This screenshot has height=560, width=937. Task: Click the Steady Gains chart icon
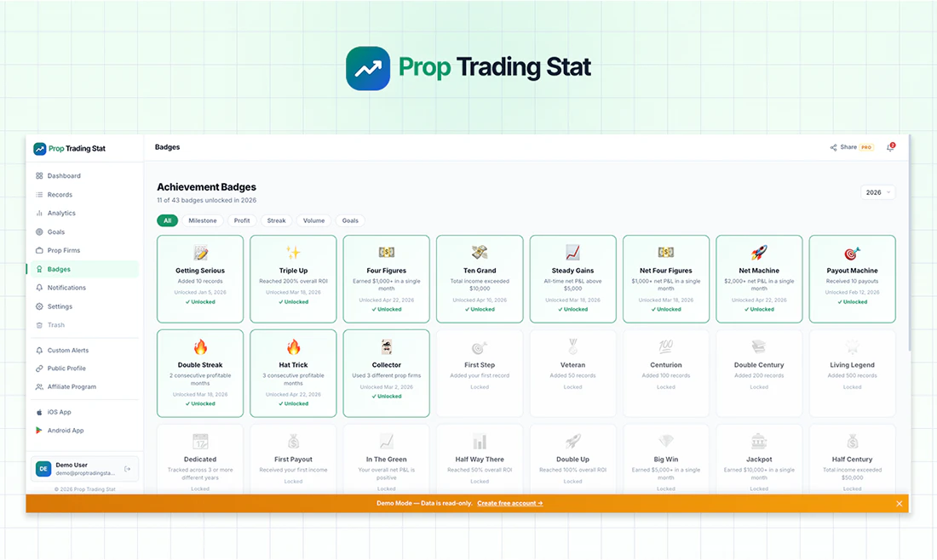pos(573,253)
